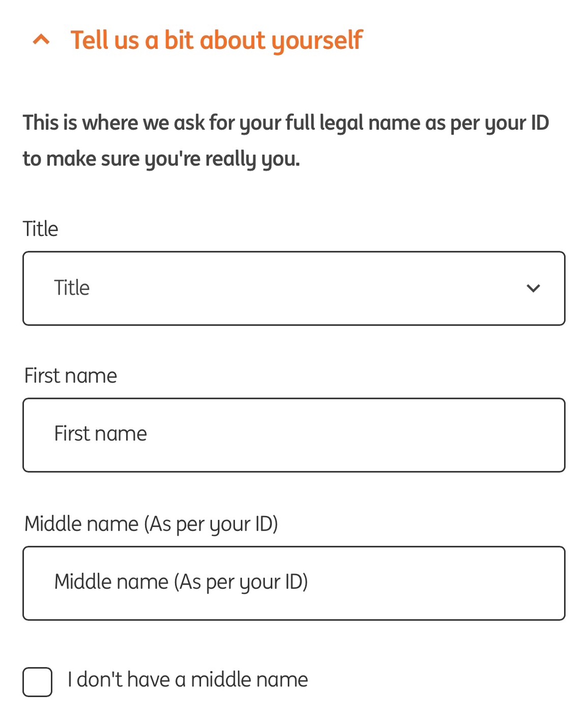The image size is (588, 721).
Task: Focus the First name input field
Action: tap(293, 435)
